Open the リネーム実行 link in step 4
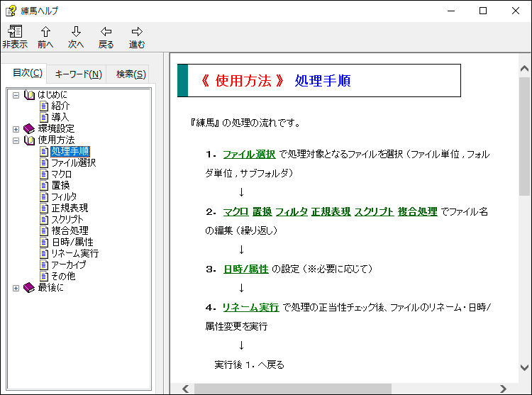Screen dimensions: 532x395 coord(250,308)
